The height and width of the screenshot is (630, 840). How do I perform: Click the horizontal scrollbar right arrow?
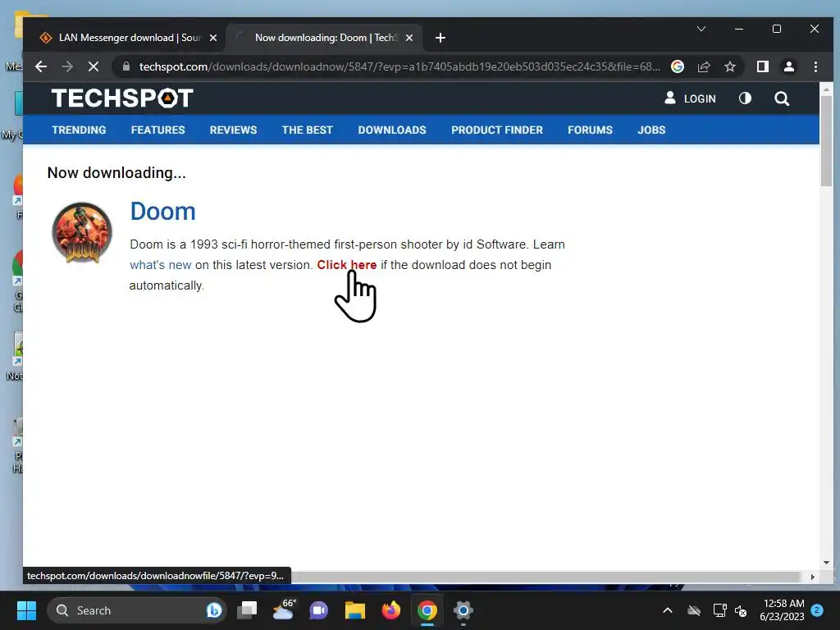pyautogui.click(x=813, y=577)
